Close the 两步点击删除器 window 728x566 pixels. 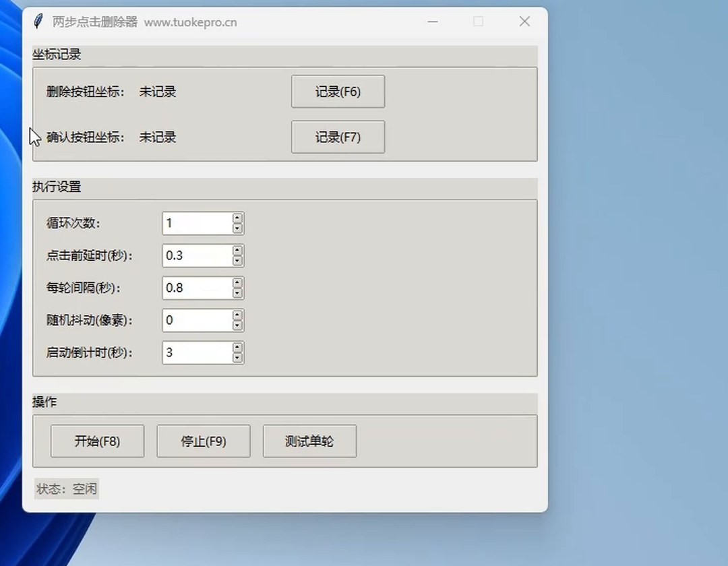(x=524, y=22)
